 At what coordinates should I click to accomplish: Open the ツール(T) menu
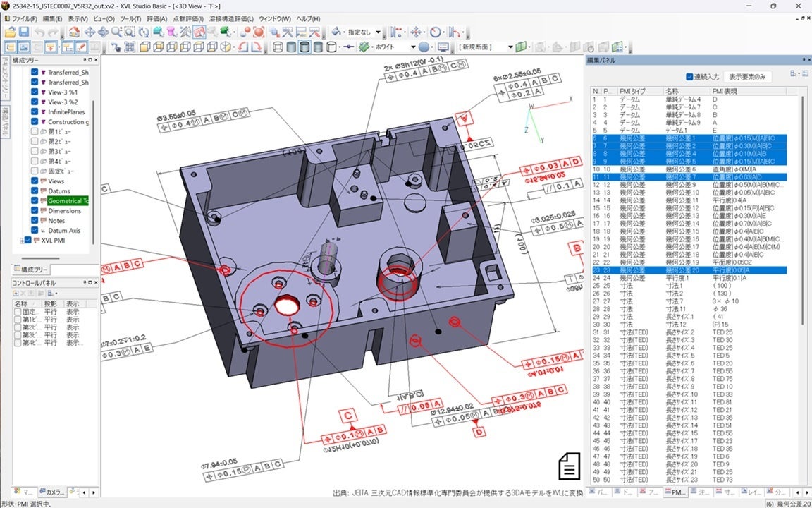tap(130, 18)
